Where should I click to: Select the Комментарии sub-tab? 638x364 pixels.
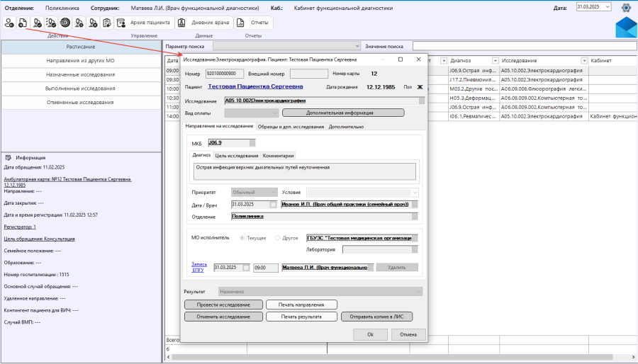click(x=279, y=156)
